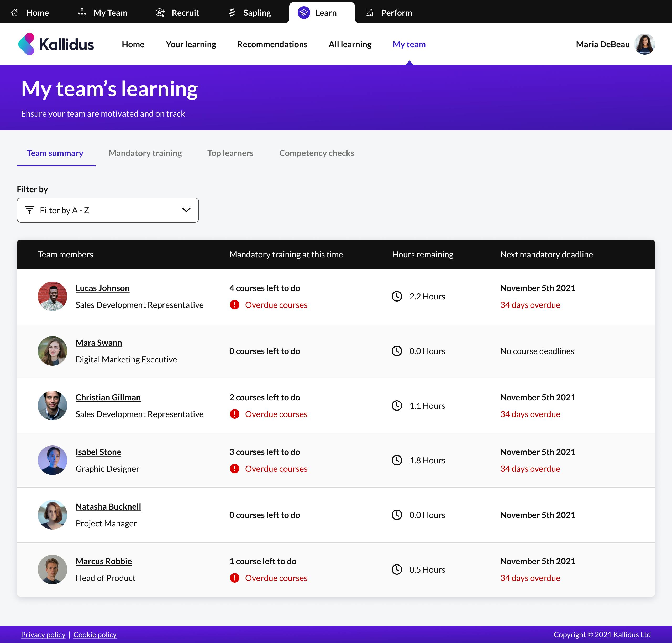Open the Competency checks tab
This screenshot has width=672, height=643.
pos(317,153)
